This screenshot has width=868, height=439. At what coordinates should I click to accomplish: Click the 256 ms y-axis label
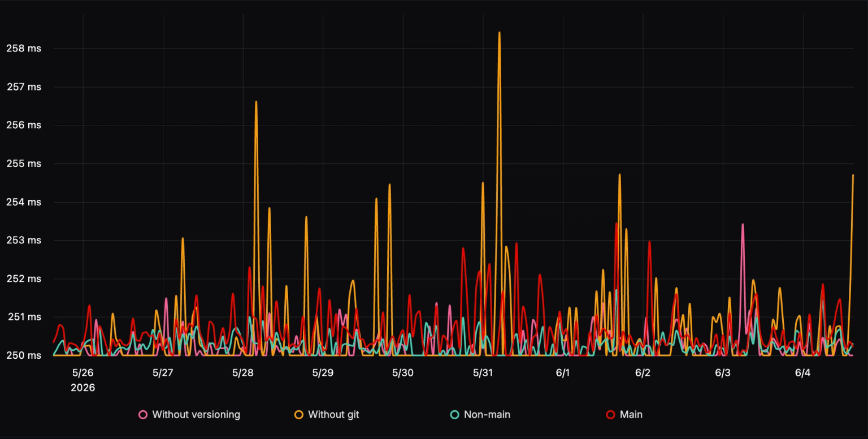tap(24, 125)
